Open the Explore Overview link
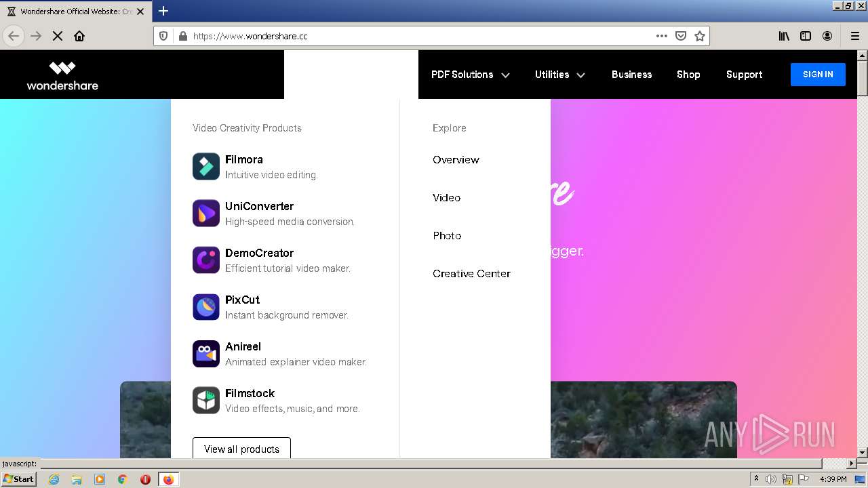 456,160
